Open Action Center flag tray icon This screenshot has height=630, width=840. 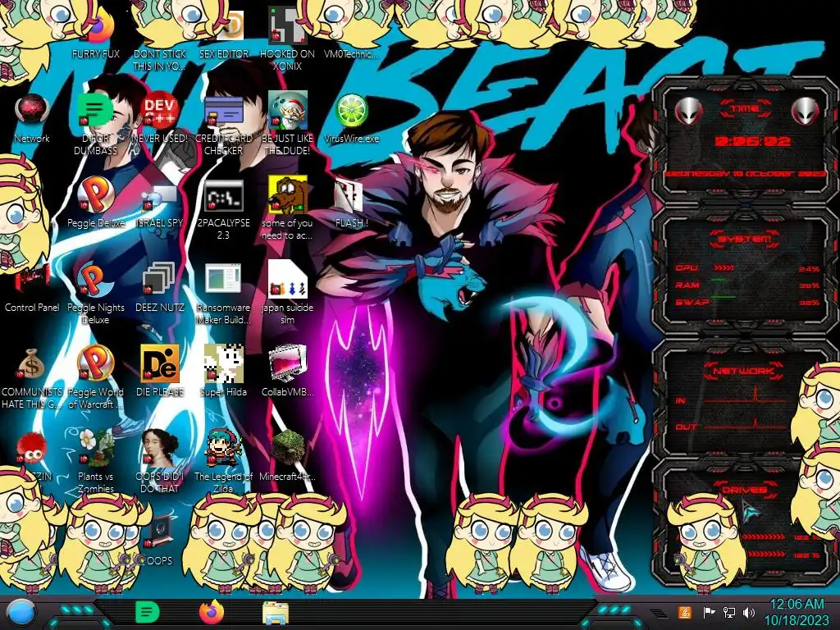tap(709, 612)
